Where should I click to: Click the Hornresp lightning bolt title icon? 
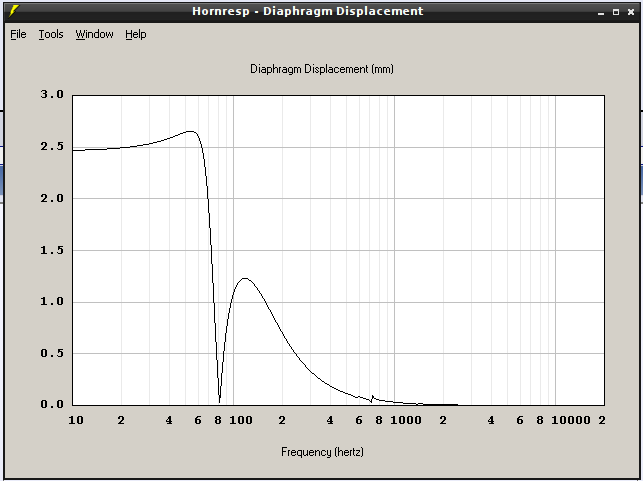(x=14, y=11)
